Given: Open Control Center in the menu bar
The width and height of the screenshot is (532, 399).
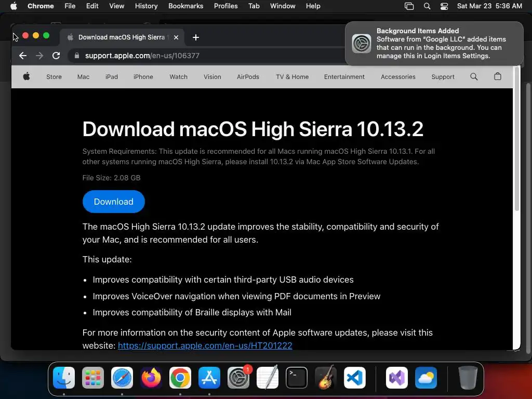Looking at the screenshot, I should coord(444,6).
